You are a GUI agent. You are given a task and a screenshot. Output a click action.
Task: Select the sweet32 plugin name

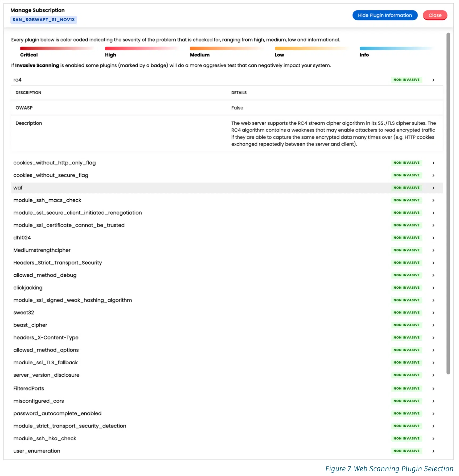[x=24, y=313]
